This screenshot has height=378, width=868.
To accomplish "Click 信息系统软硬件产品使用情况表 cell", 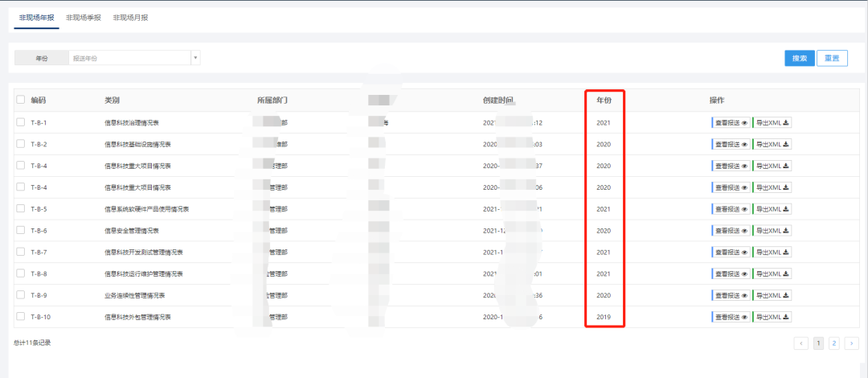I will tap(147, 209).
